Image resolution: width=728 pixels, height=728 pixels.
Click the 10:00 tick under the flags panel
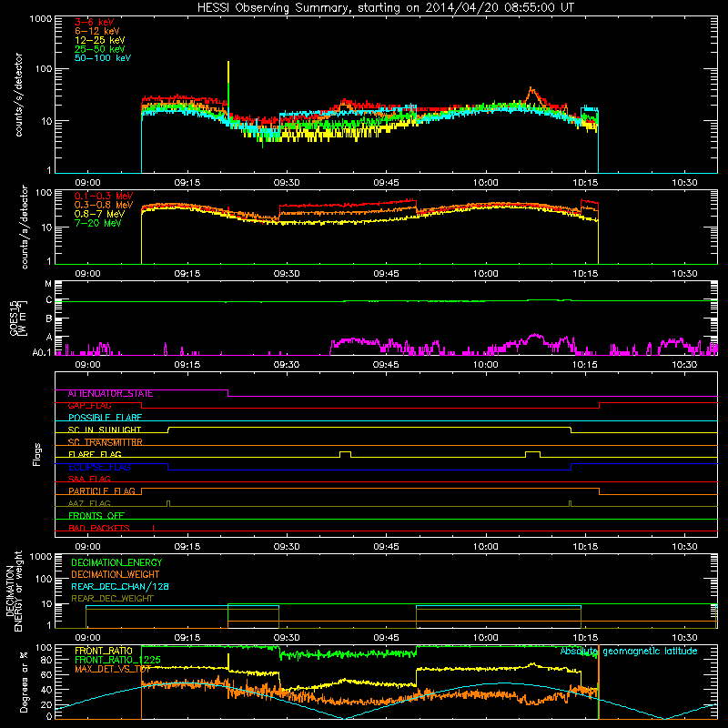(x=486, y=547)
